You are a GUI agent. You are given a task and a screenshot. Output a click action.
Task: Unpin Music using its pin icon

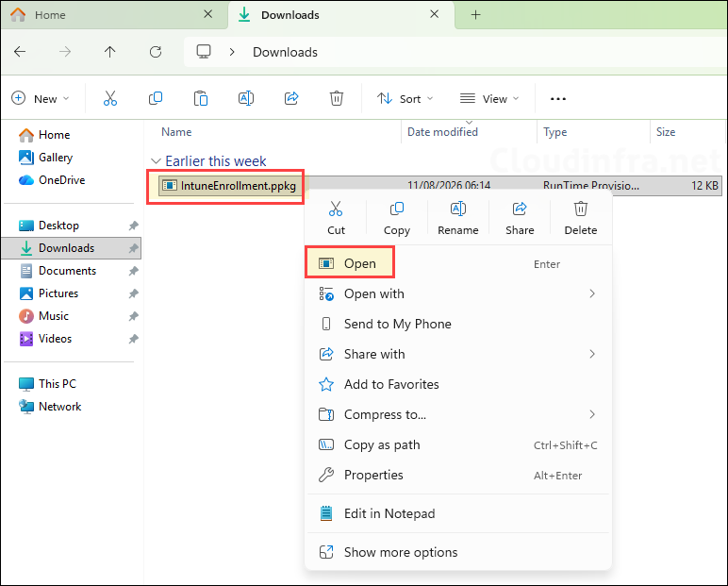134,316
